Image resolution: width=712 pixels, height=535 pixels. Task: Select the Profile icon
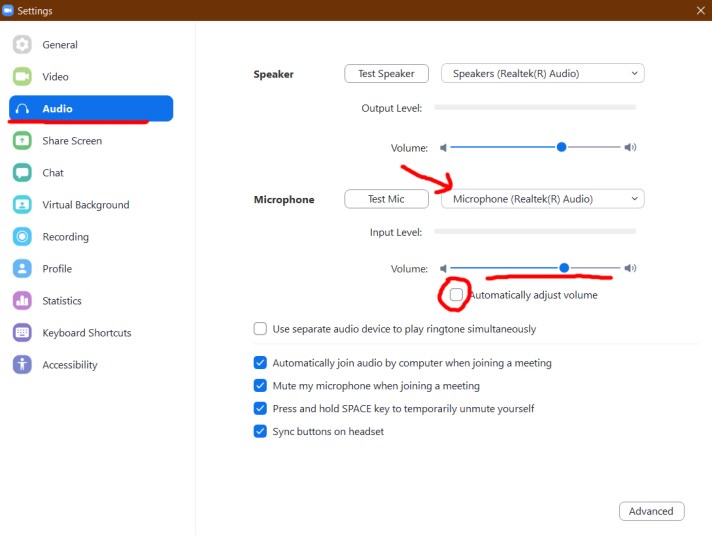pos(22,269)
